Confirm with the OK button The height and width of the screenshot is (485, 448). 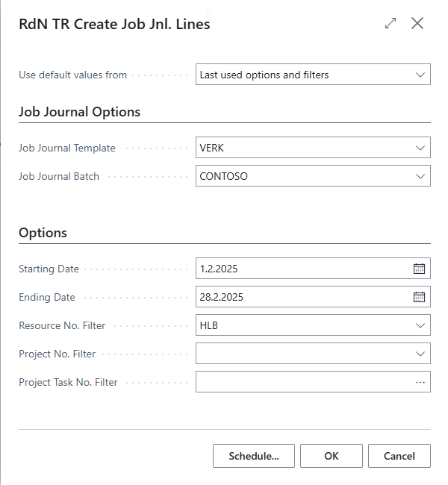(x=332, y=456)
